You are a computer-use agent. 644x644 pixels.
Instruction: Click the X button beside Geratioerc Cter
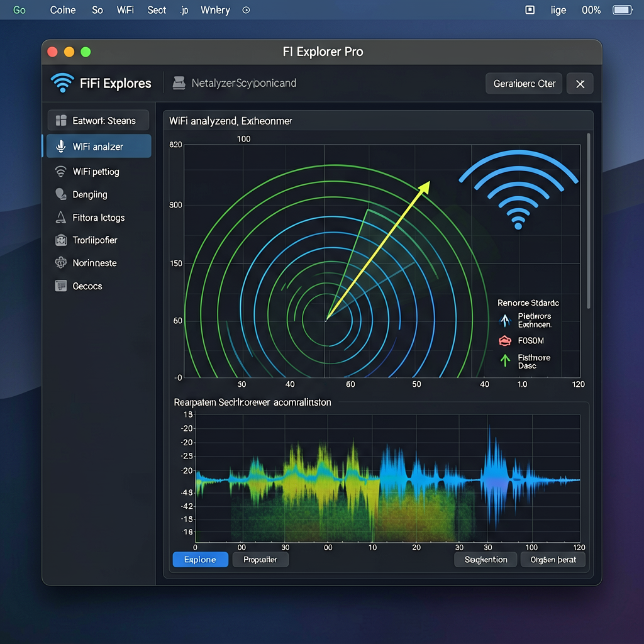click(x=580, y=84)
